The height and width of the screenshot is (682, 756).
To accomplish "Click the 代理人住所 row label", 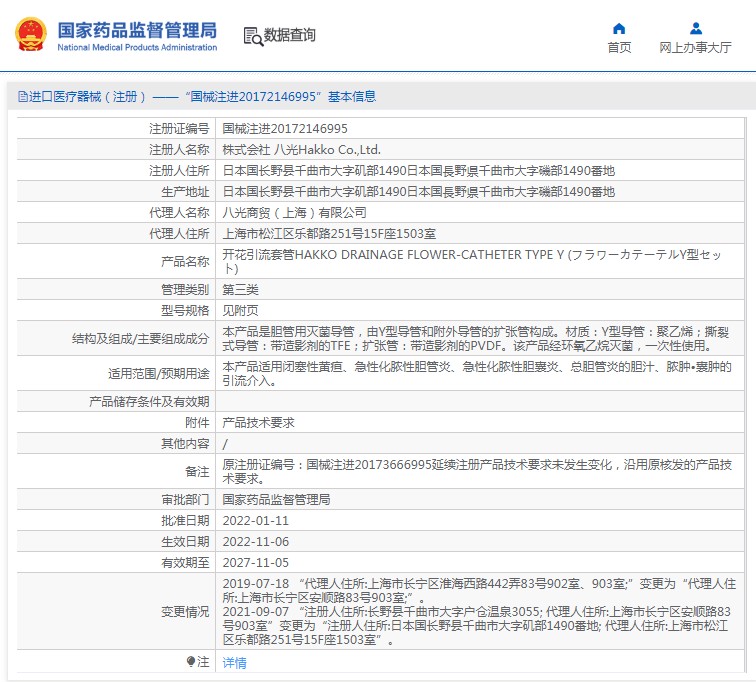I will [x=179, y=234].
